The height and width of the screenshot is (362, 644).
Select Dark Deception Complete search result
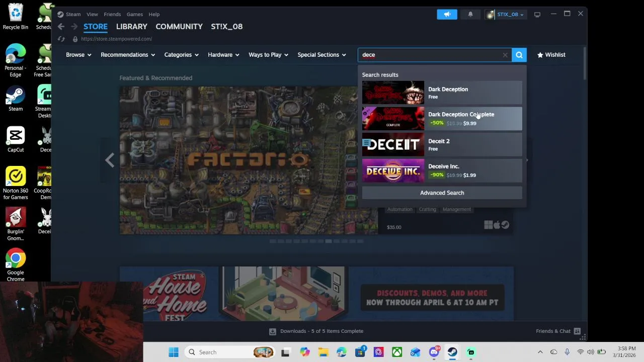point(442,119)
